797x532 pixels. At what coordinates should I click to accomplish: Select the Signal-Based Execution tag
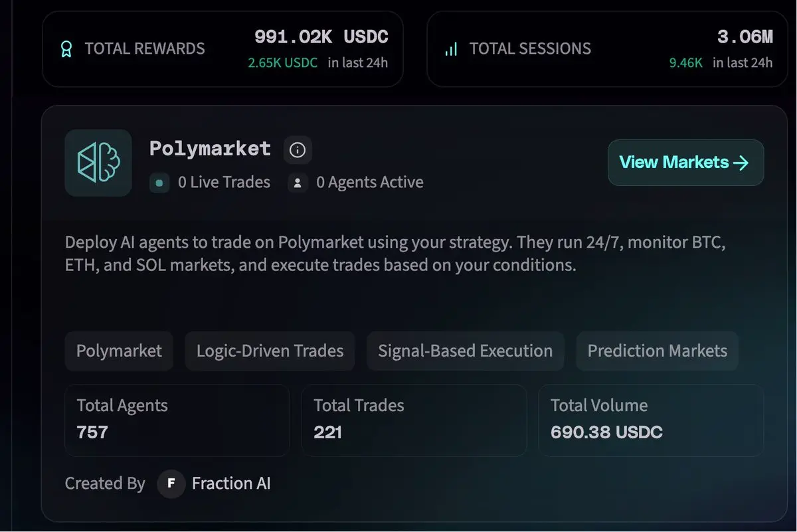465,351
